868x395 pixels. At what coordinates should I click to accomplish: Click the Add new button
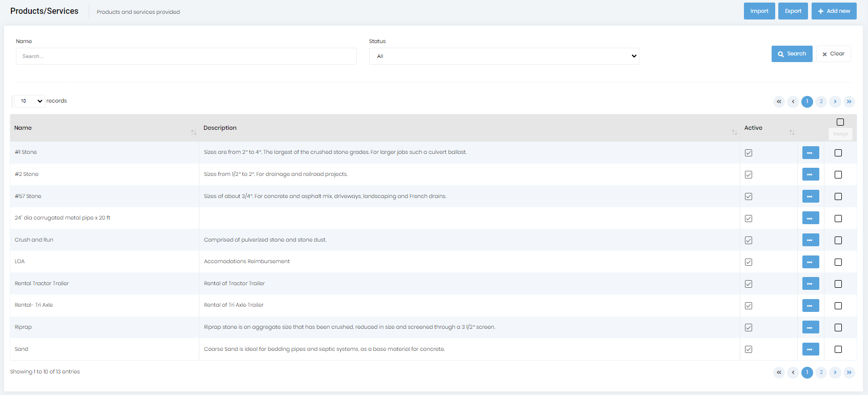point(834,11)
